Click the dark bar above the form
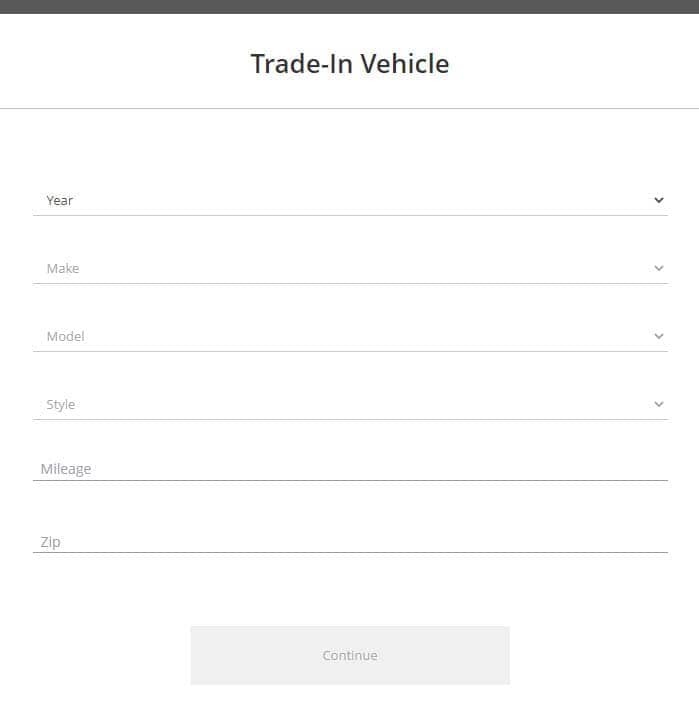The height and width of the screenshot is (724, 699). pos(349,6)
